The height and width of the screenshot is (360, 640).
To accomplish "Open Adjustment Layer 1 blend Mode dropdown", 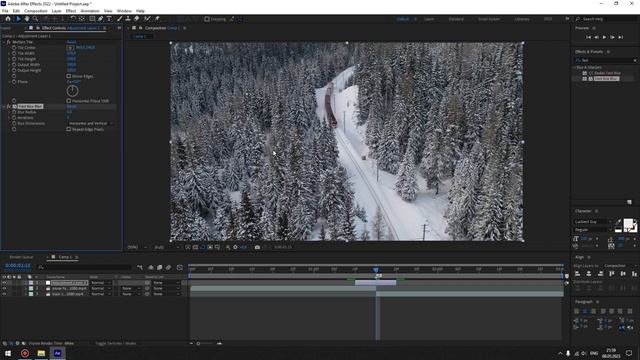I will pos(100,282).
